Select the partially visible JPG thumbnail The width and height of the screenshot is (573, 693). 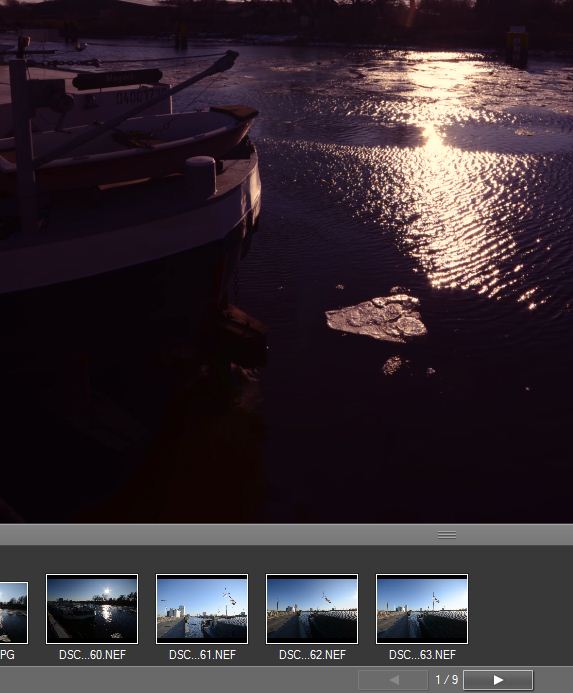pos(14,613)
